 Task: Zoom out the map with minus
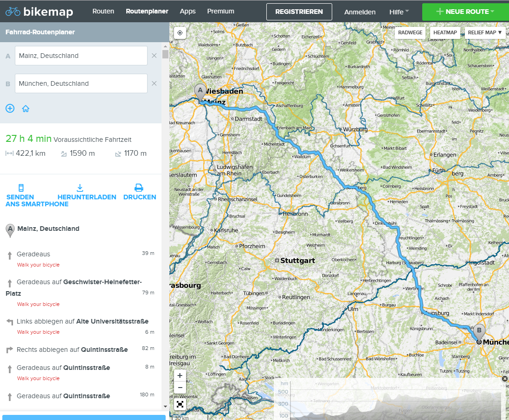tap(180, 388)
